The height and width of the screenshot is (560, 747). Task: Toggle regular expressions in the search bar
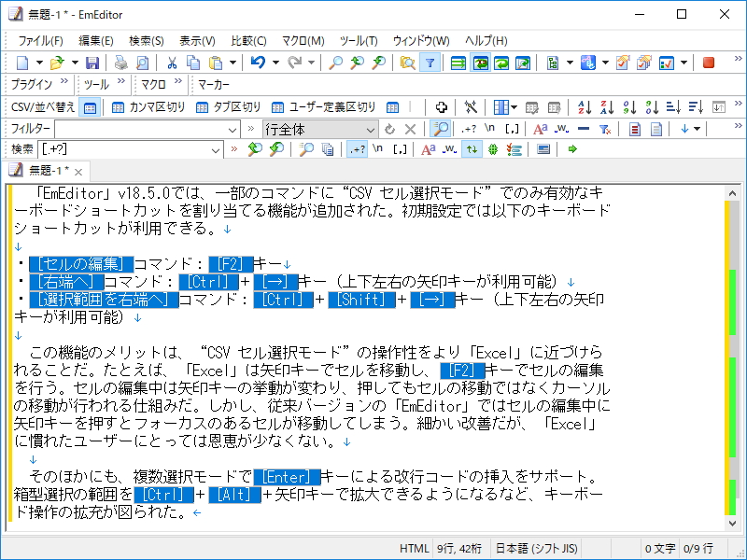(358, 149)
